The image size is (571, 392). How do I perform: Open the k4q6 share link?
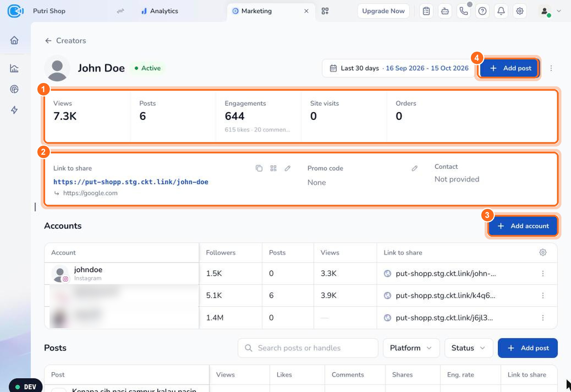445,296
